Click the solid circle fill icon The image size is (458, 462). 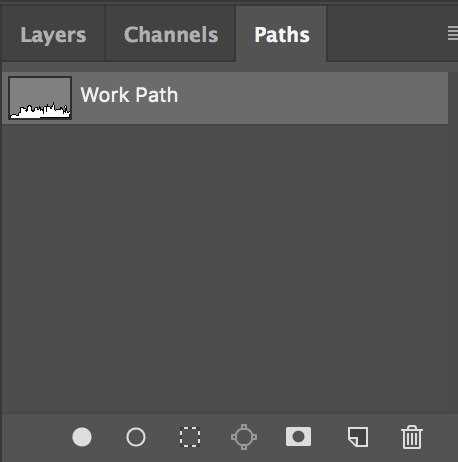(x=82, y=437)
